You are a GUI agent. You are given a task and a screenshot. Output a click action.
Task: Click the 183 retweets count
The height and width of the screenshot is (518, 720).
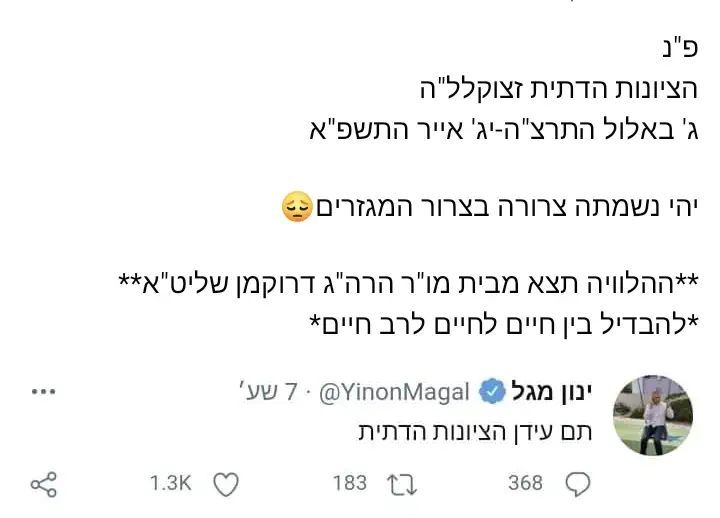tap(349, 485)
